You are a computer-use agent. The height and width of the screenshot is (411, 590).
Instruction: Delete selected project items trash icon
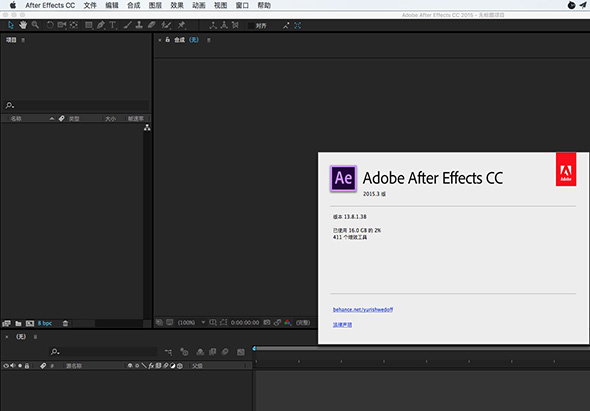[x=65, y=323]
